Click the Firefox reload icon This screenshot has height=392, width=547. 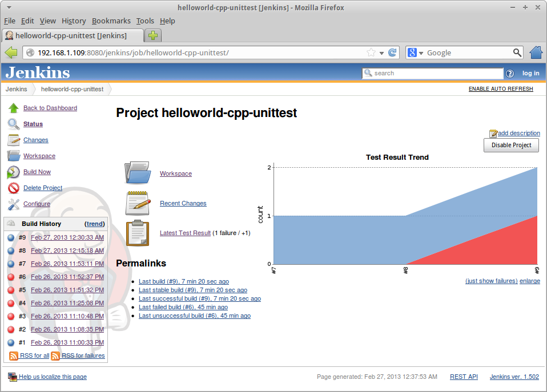[x=392, y=52]
